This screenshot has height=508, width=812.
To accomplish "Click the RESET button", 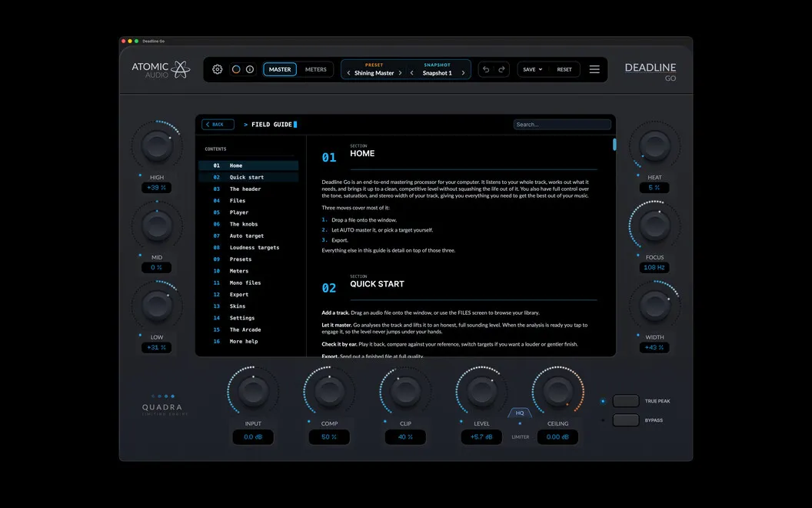I will [x=564, y=69].
